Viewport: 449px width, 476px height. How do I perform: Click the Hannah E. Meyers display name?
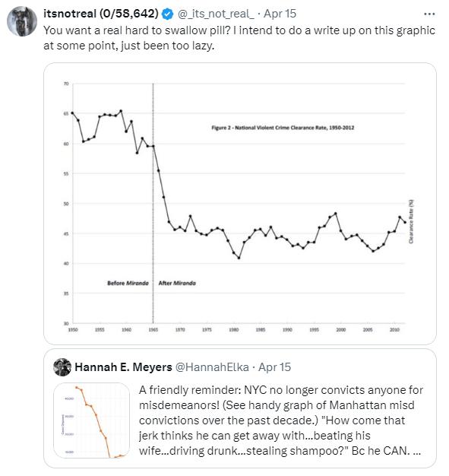click(x=124, y=367)
